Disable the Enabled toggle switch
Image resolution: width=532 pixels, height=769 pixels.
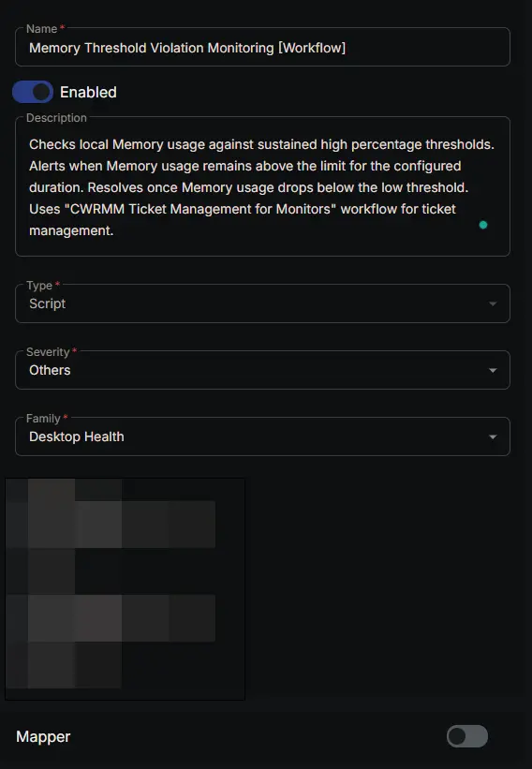(33, 92)
